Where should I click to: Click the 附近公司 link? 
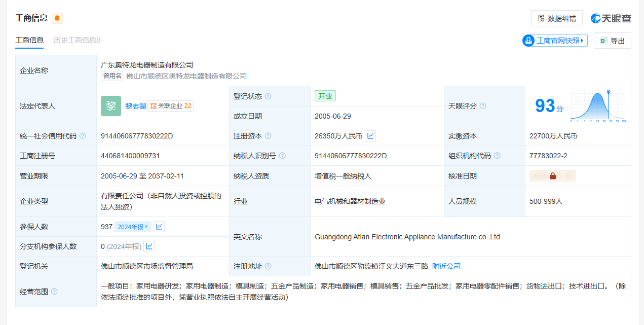[x=446, y=266]
